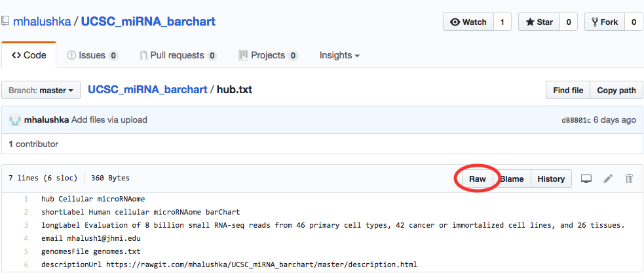The width and height of the screenshot is (644, 273).
Task: Open the stargazers count next to Star
Action: [569, 22]
